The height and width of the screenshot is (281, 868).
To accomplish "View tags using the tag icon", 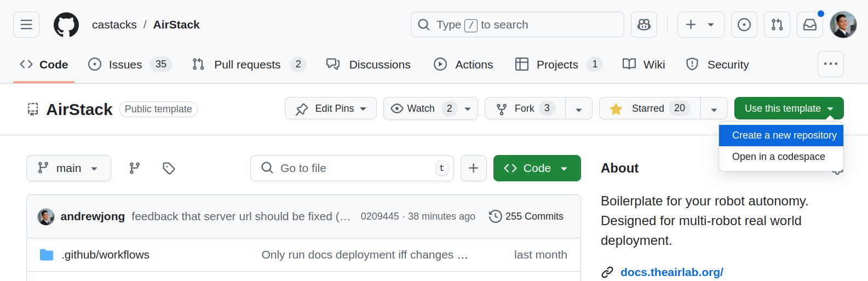I will click(x=169, y=168).
